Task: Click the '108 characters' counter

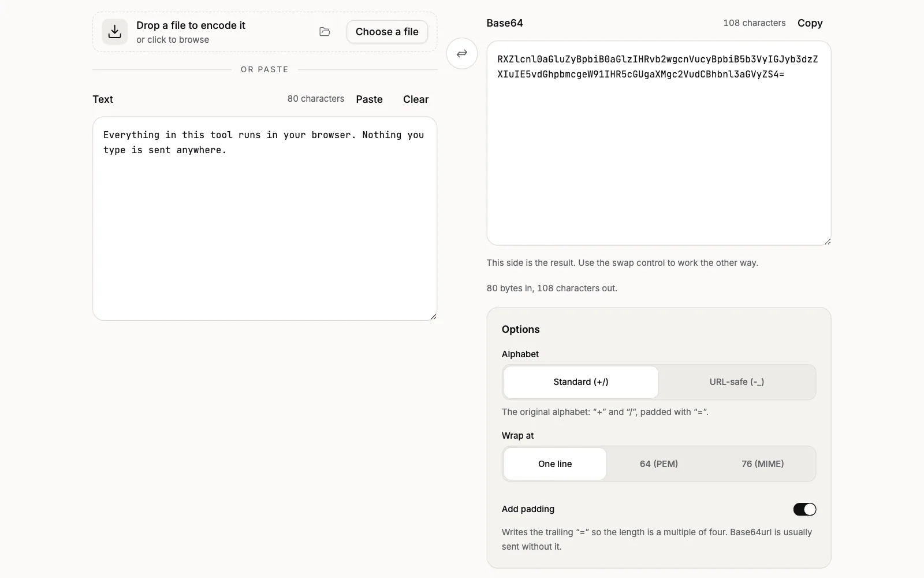Action: [x=754, y=23]
